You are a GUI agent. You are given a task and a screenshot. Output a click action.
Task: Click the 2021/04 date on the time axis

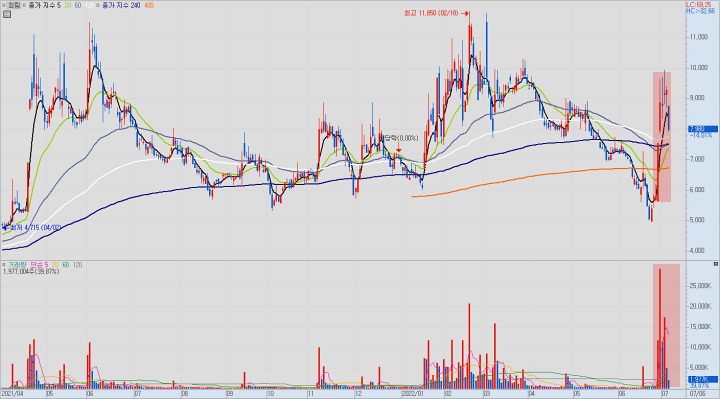click(12, 394)
